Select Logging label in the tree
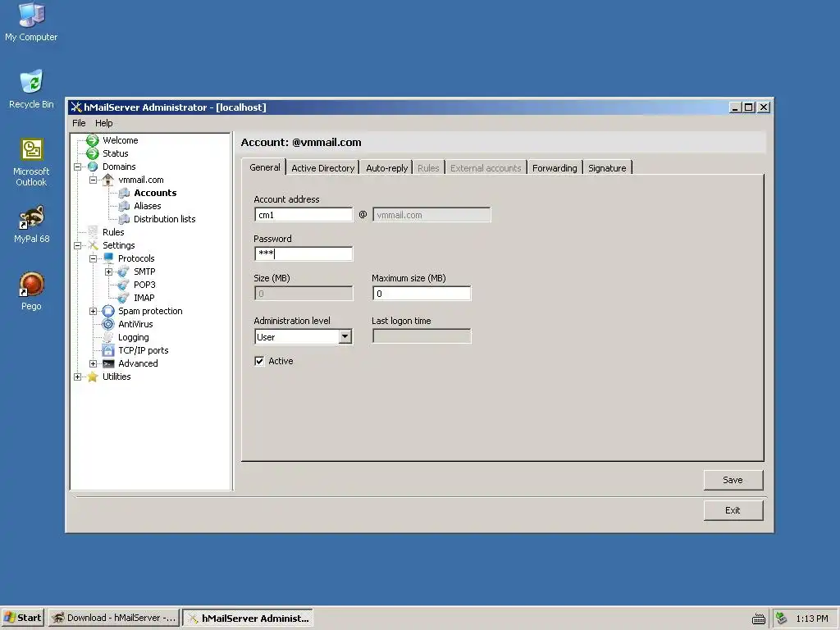840x630 pixels. [x=134, y=337]
